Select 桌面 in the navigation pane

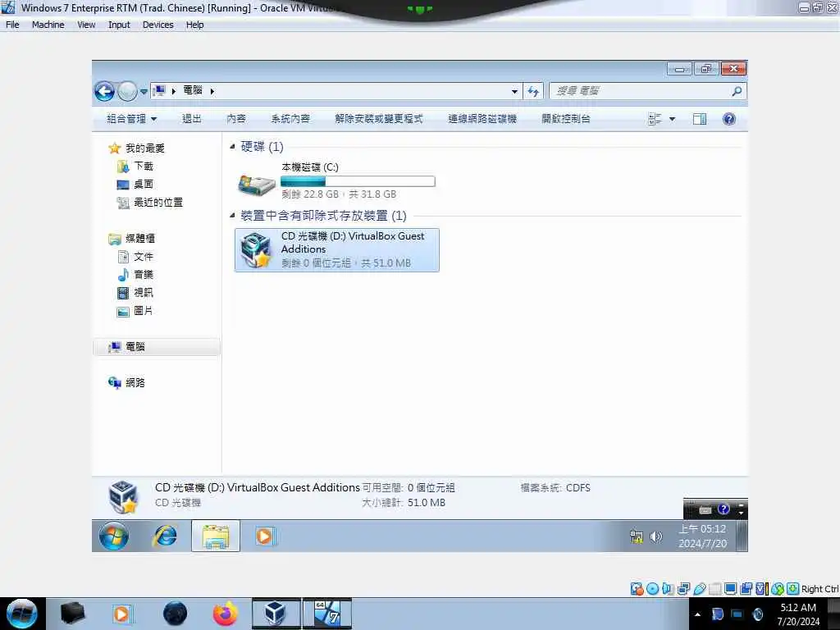point(135,185)
